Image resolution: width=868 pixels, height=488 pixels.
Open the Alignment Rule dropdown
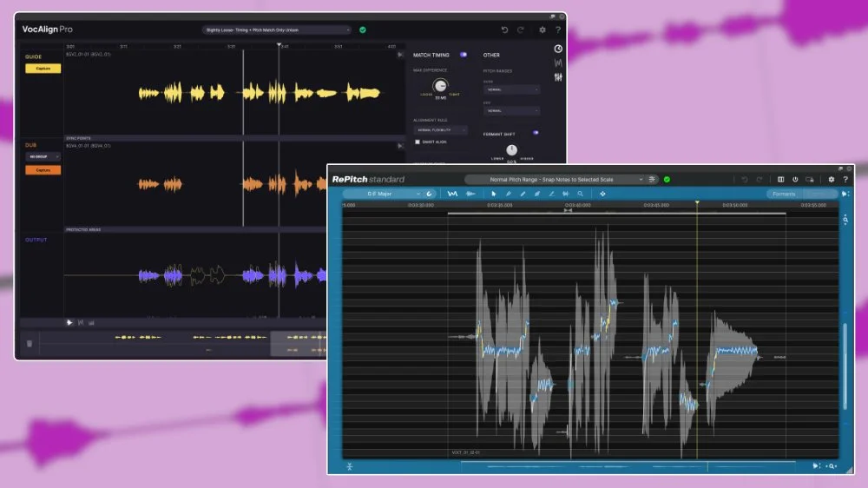[441, 130]
